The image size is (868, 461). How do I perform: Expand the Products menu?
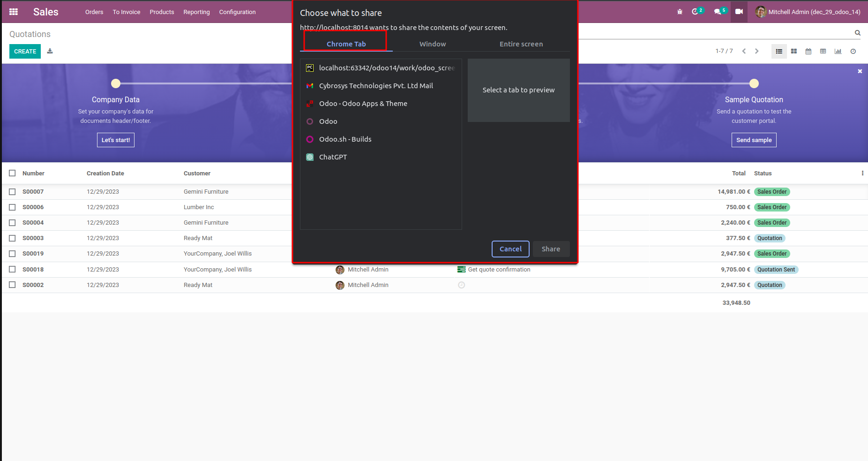162,12
